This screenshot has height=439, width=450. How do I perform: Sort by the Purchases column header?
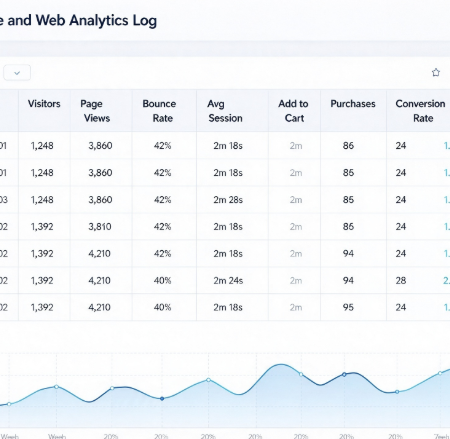[x=353, y=104]
